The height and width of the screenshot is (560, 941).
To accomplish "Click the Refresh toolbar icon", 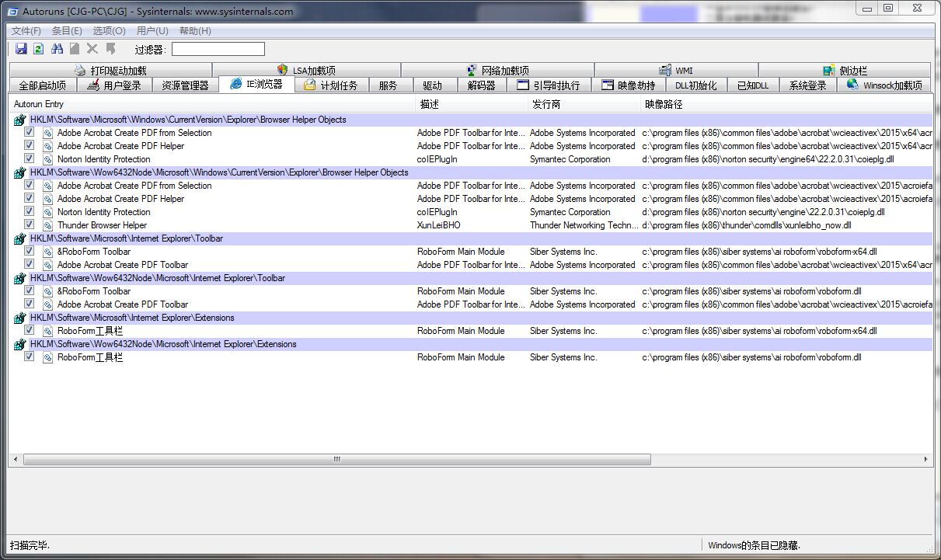I will 38,49.
